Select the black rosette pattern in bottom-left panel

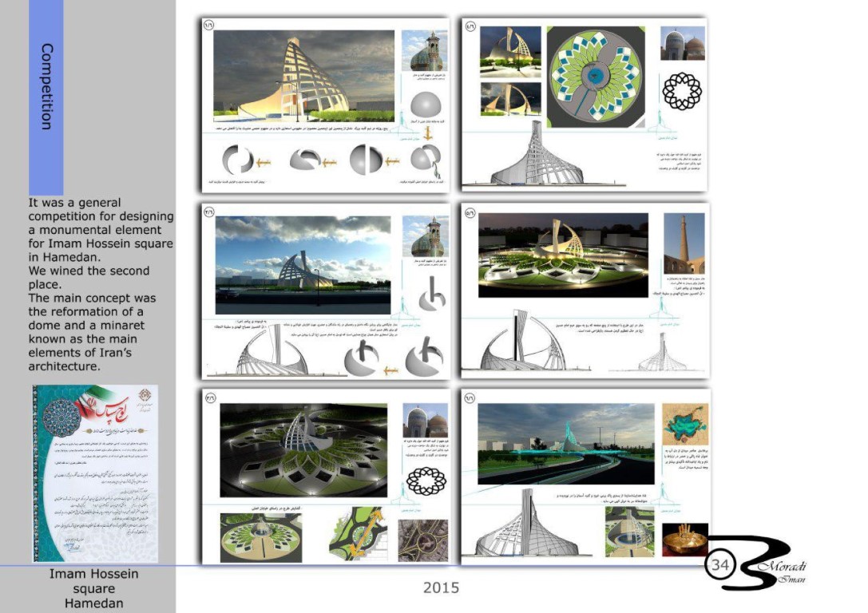pyautogui.click(x=426, y=480)
